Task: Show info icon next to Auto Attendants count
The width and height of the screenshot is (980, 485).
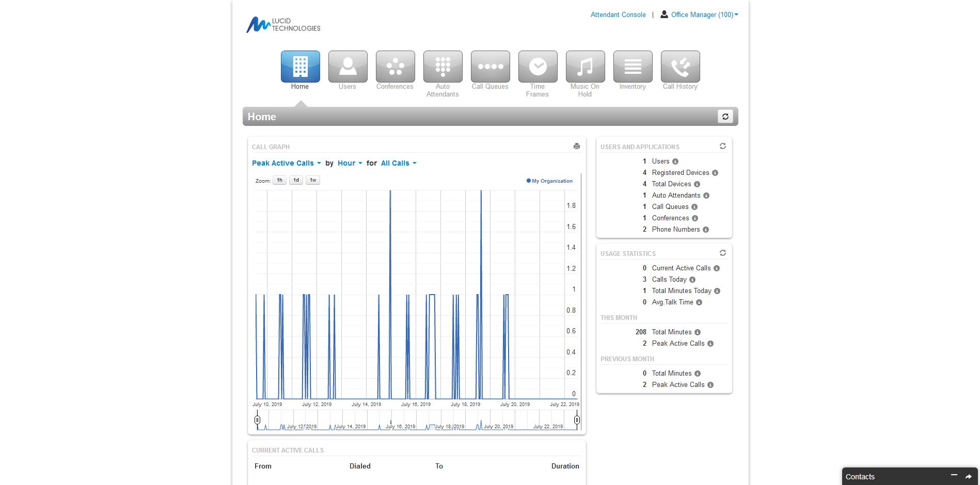Action: coord(706,196)
